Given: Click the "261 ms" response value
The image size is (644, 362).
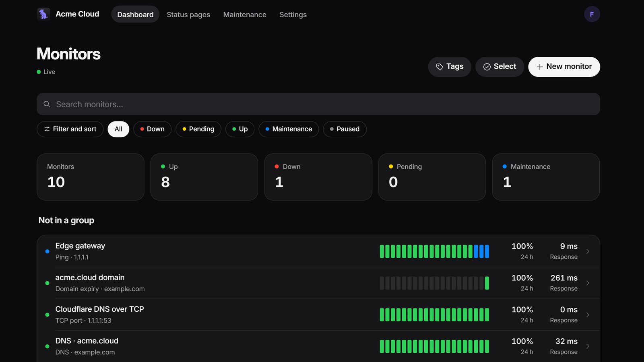Looking at the screenshot, I should pos(564,278).
